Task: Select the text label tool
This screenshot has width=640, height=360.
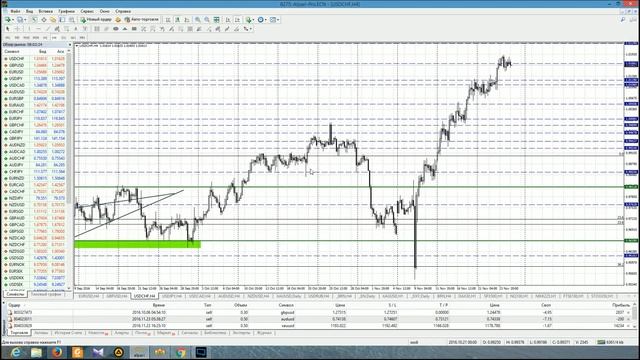Action: coord(85,29)
